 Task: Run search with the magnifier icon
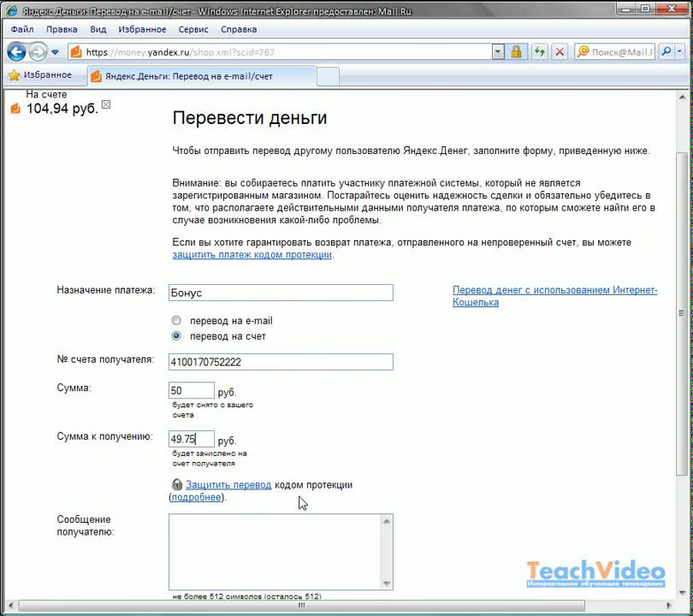[666, 52]
